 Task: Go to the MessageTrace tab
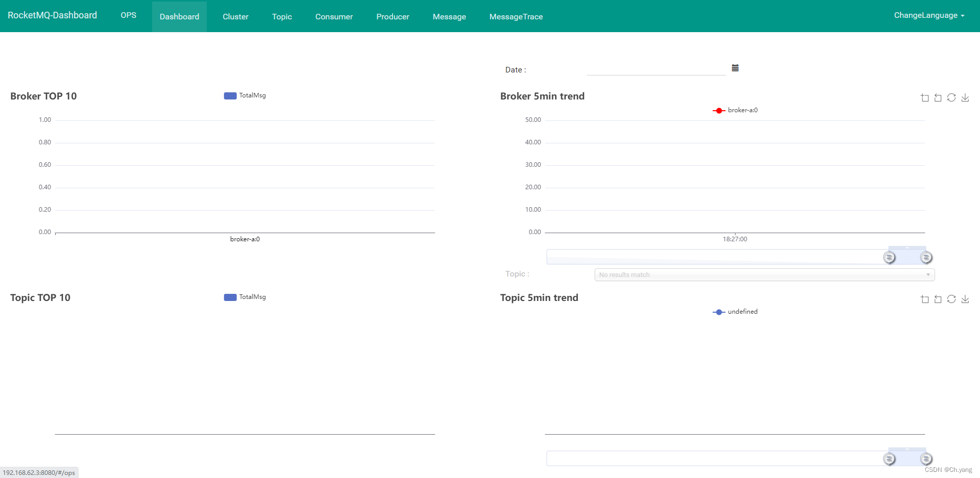[x=516, y=16]
